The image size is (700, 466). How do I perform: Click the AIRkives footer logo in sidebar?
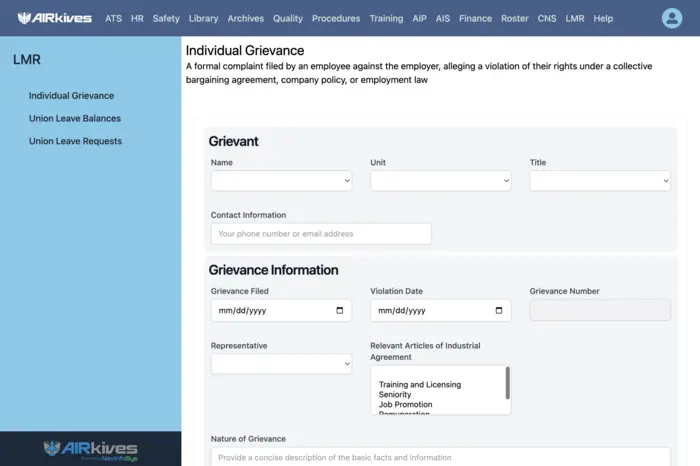click(90, 448)
